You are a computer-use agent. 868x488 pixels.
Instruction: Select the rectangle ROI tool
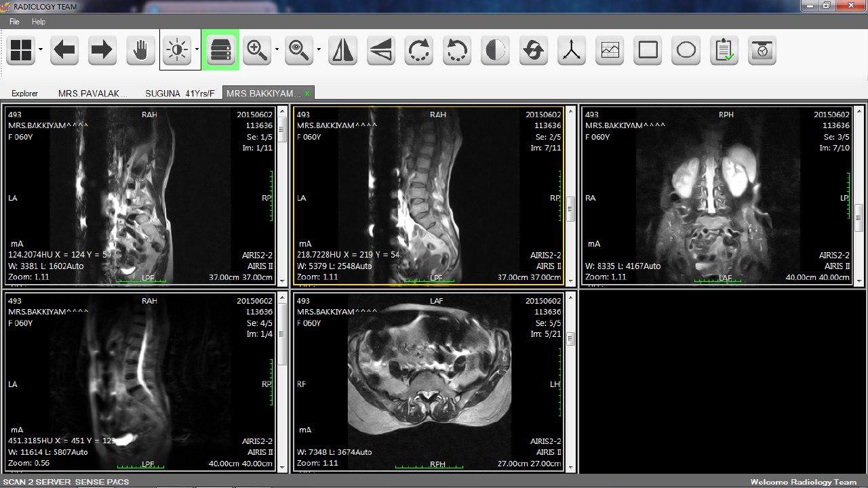pyautogui.click(x=648, y=50)
